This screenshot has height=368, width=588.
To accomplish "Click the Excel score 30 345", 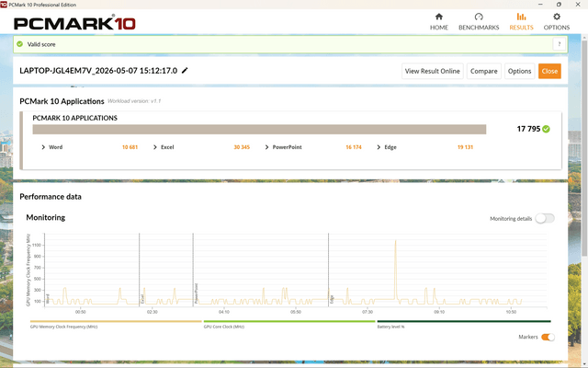I will point(242,147).
